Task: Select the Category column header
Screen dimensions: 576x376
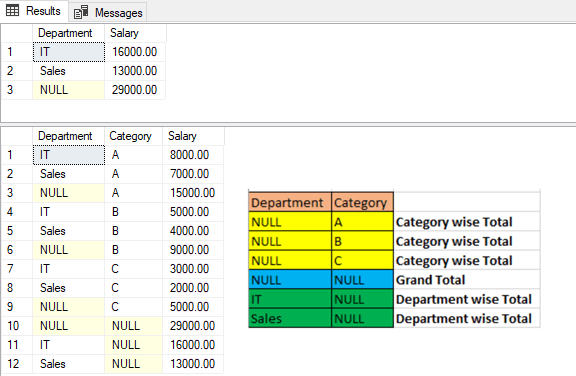Action: pyautogui.click(x=133, y=136)
